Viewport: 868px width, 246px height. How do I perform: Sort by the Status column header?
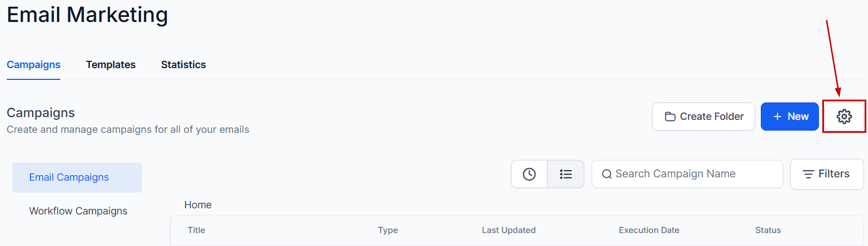(x=768, y=230)
